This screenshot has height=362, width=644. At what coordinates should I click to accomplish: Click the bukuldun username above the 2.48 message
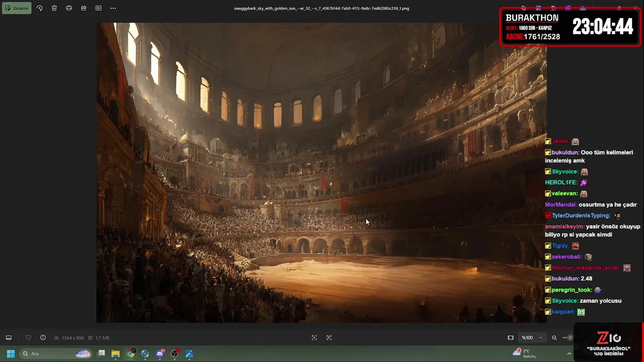(565, 279)
